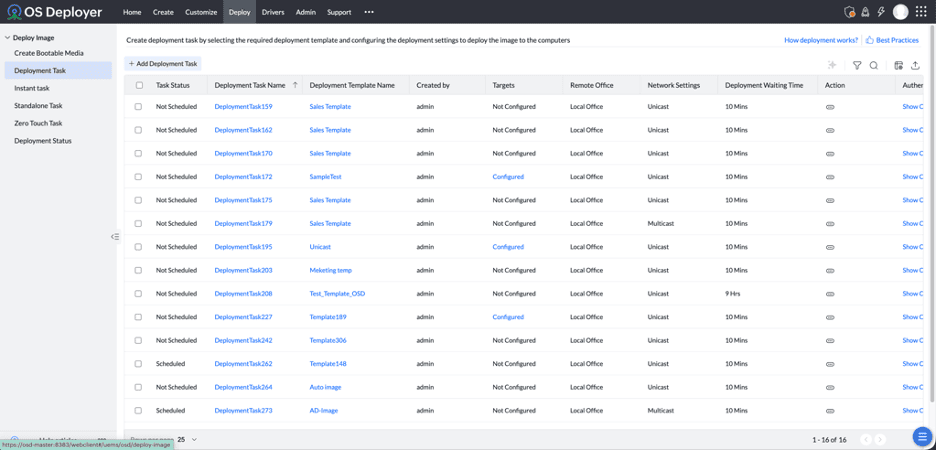The image size is (936, 450).
Task: Open the Create menu
Action: (163, 12)
